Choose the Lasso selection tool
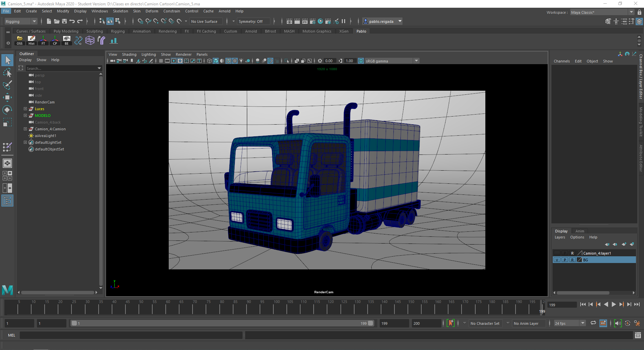Screen dimensions: 644x350 pyautogui.click(x=7, y=73)
